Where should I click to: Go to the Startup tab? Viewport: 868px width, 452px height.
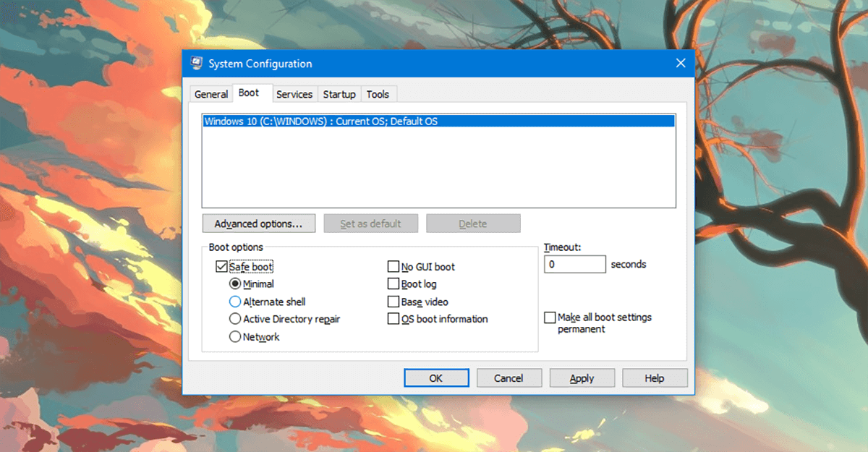339,94
